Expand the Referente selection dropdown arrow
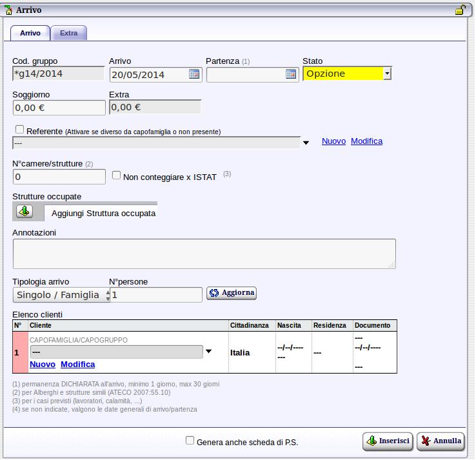The height and width of the screenshot is (460, 476). click(306, 143)
